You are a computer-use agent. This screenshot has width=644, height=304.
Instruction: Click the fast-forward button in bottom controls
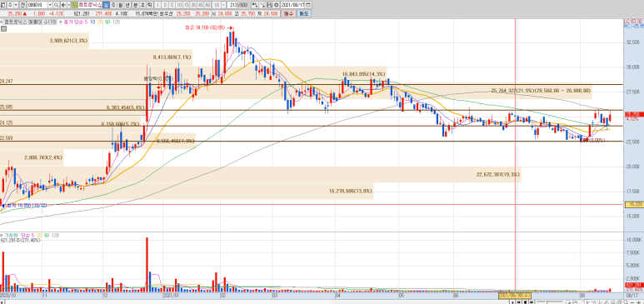532,302
